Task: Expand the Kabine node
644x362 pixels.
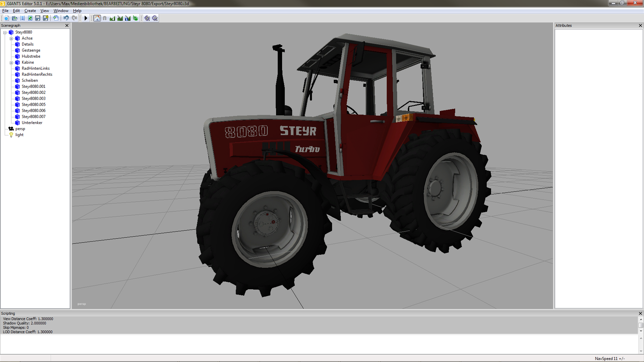Action: pyautogui.click(x=11, y=63)
